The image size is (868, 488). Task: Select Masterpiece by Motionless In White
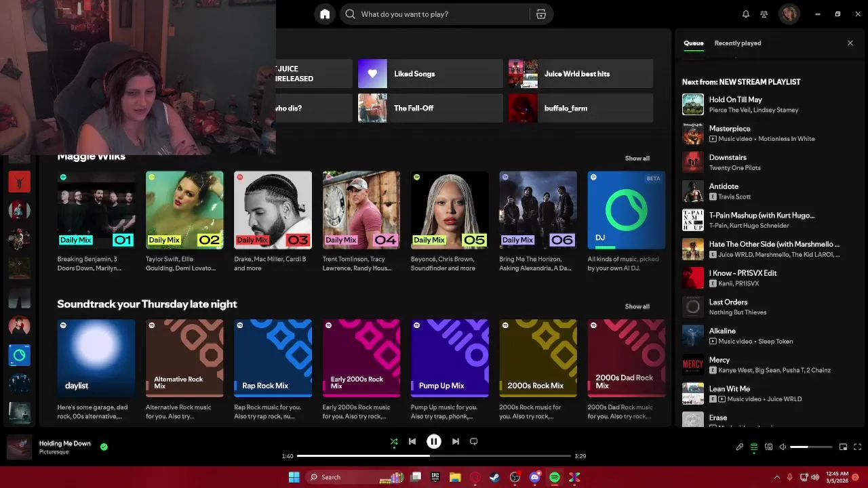pos(770,134)
